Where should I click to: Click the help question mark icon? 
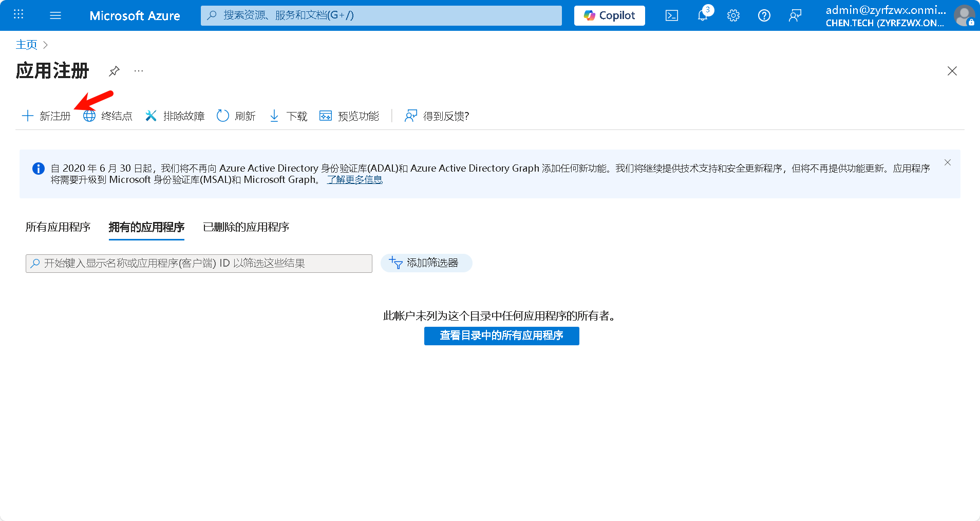tap(764, 15)
